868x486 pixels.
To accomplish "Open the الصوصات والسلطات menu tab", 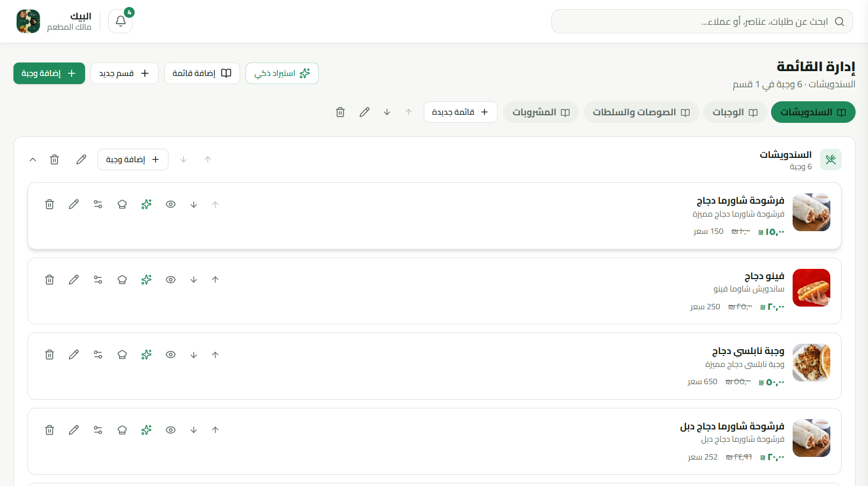I will tap(641, 112).
